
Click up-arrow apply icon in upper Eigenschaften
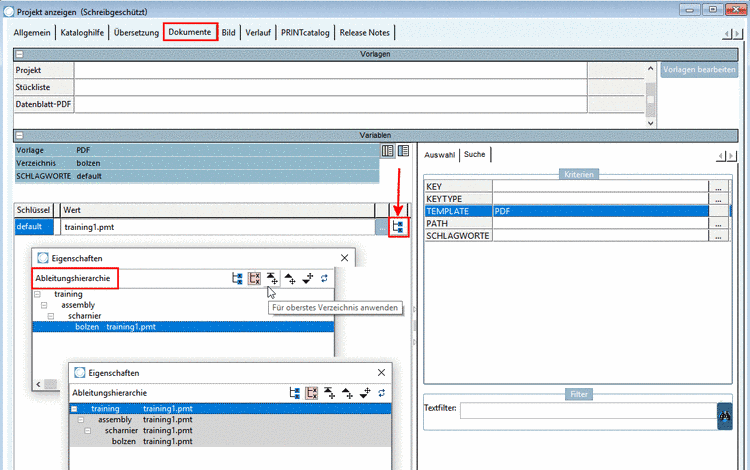290,278
